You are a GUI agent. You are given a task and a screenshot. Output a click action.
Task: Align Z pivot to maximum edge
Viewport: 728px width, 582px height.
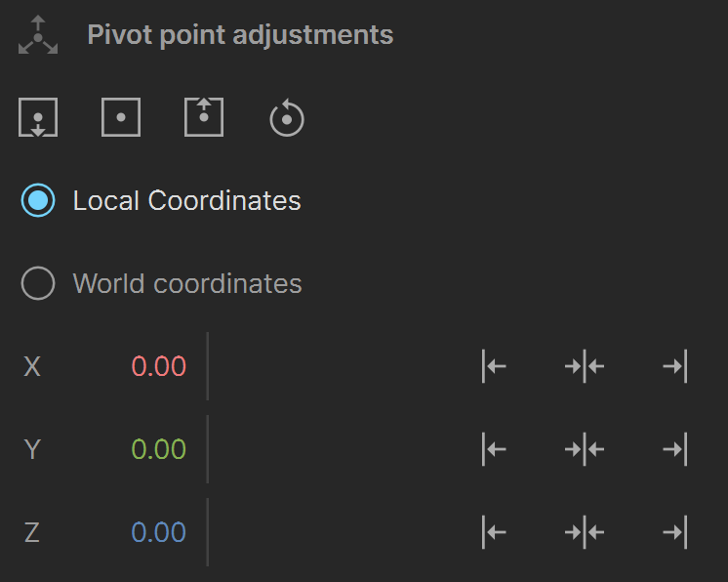tap(675, 532)
